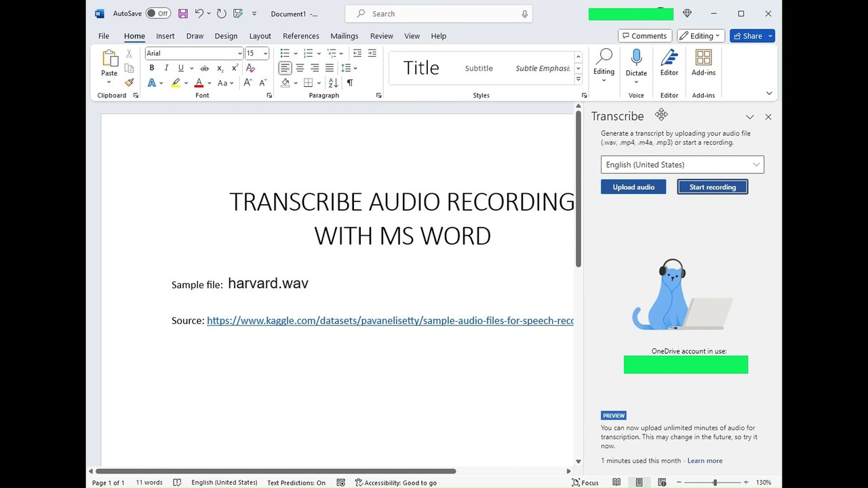
Task: Open Focus mode from status bar
Action: pyautogui.click(x=585, y=483)
